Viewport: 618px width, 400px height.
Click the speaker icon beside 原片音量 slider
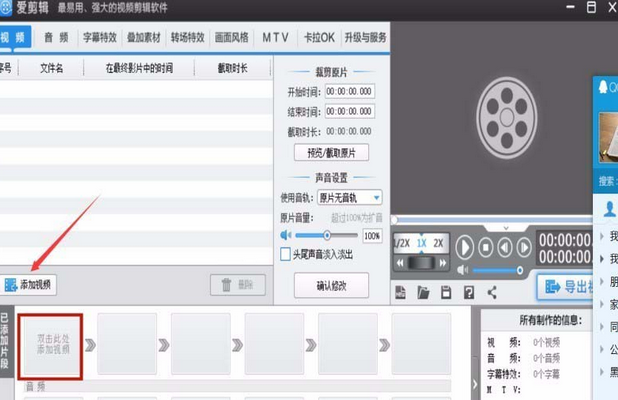(286, 235)
